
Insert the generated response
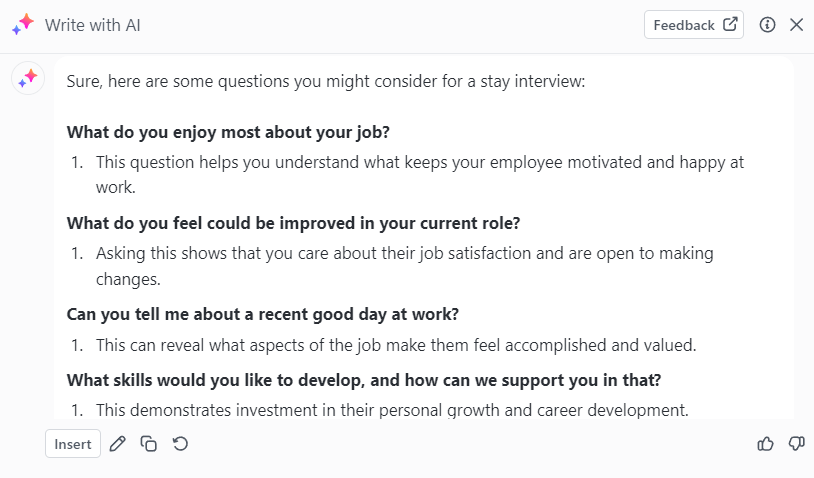tap(73, 444)
